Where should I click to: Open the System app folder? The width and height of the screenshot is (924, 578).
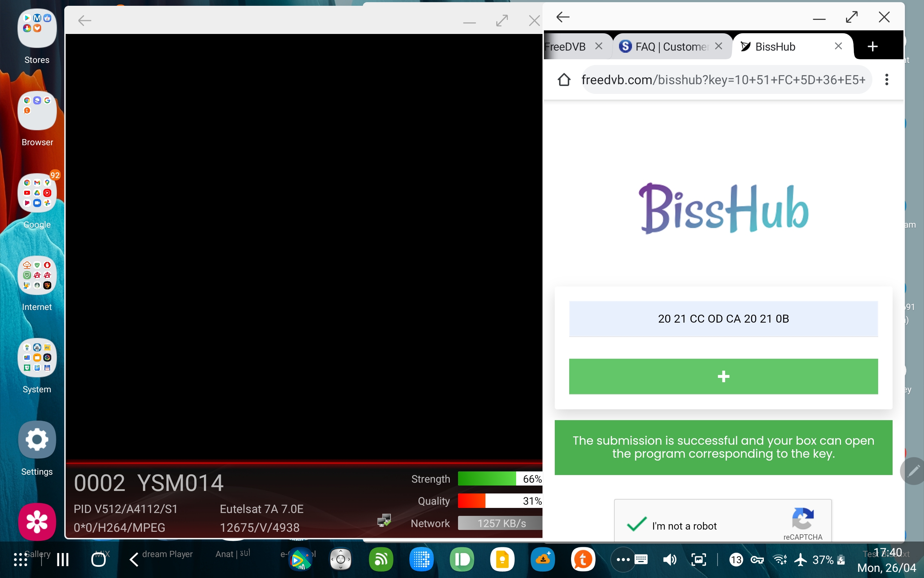pos(37,357)
